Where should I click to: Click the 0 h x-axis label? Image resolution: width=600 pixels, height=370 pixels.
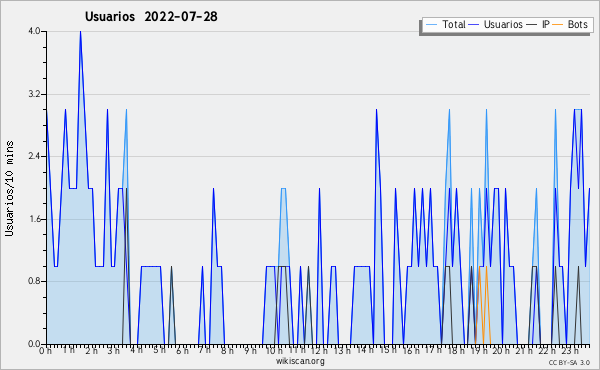click(46, 350)
